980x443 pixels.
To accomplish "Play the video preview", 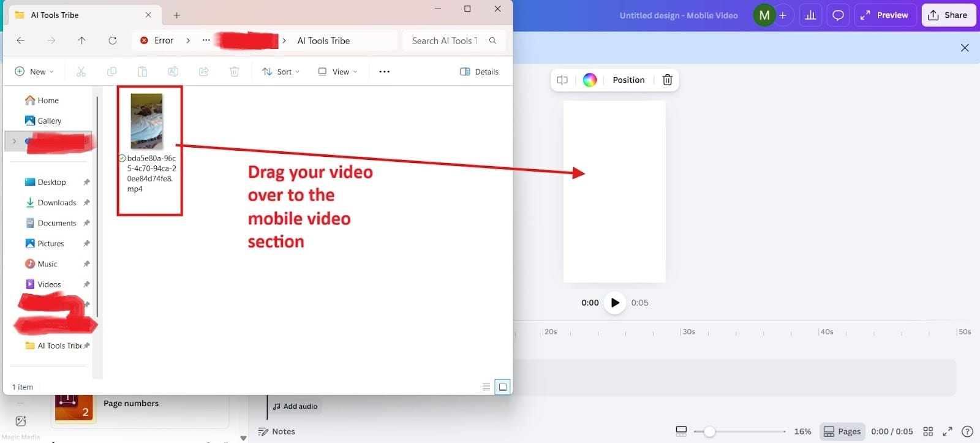I will (x=615, y=303).
